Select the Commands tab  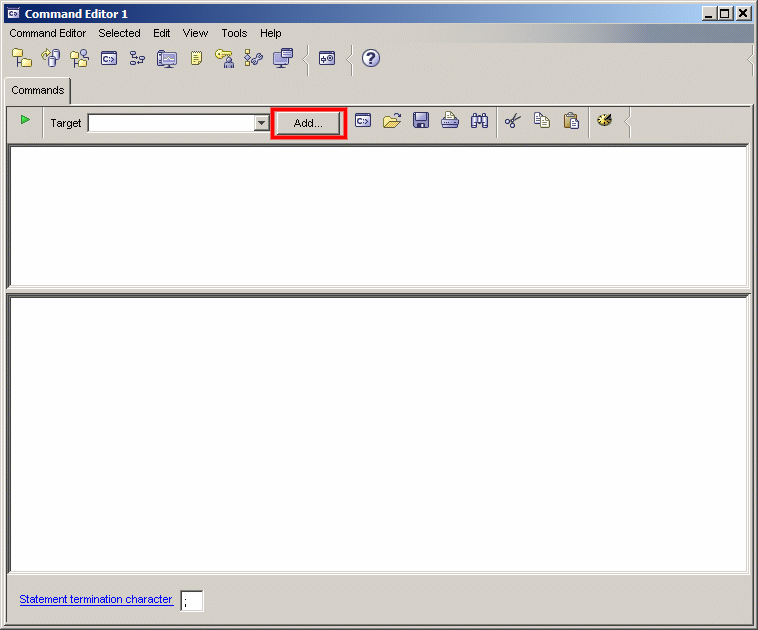(x=38, y=90)
